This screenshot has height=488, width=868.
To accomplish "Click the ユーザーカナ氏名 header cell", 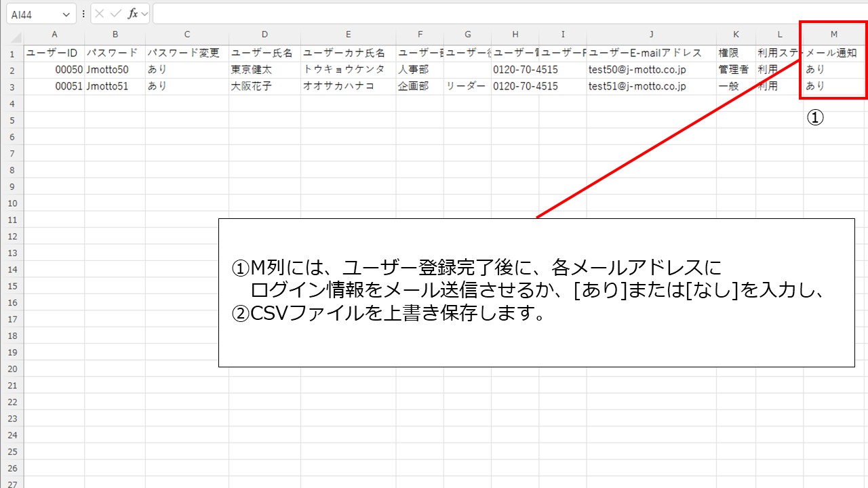I will 349,53.
